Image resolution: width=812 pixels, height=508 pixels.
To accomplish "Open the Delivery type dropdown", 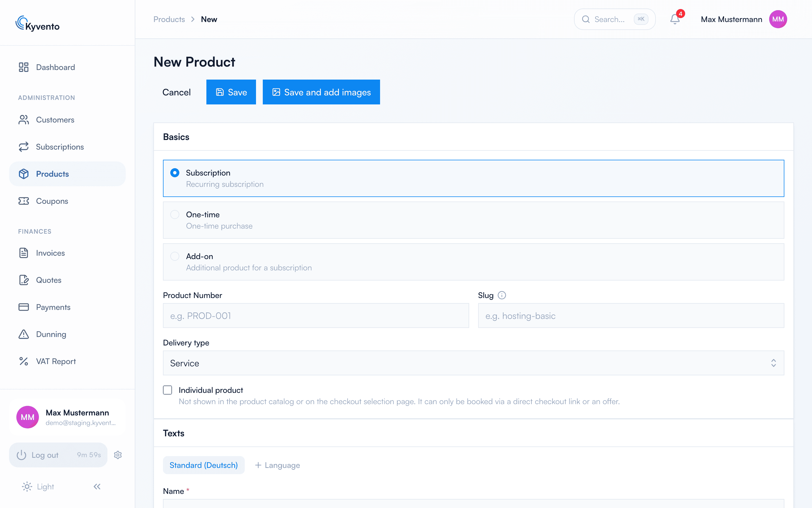I will (x=473, y=363).
